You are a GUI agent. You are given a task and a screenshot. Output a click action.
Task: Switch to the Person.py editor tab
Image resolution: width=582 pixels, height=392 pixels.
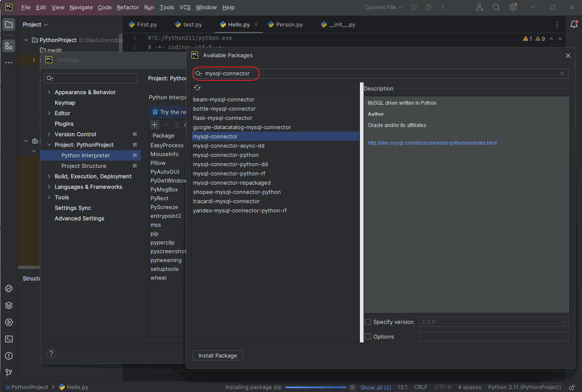(289, 24)
